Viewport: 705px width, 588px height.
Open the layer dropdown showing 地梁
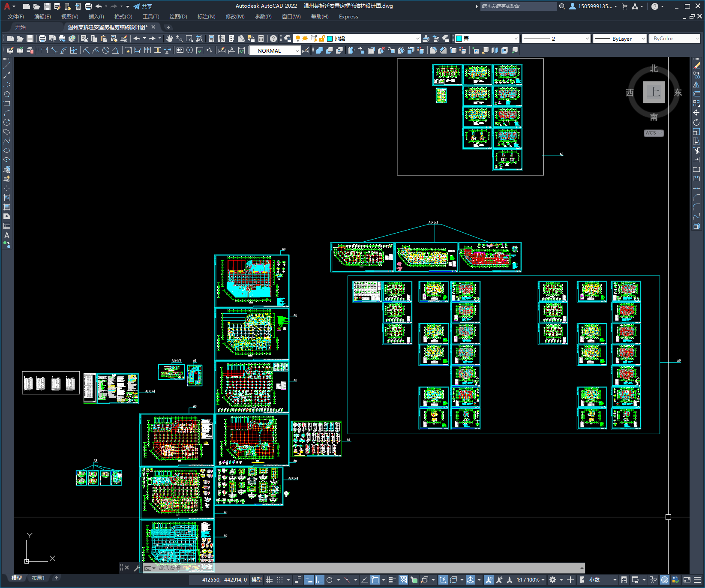click(357, 39)
